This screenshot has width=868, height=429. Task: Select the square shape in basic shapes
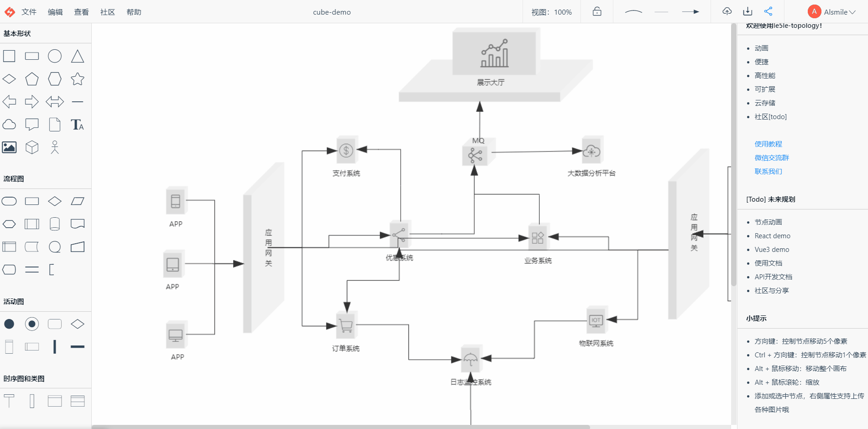[x=9, y=56]
